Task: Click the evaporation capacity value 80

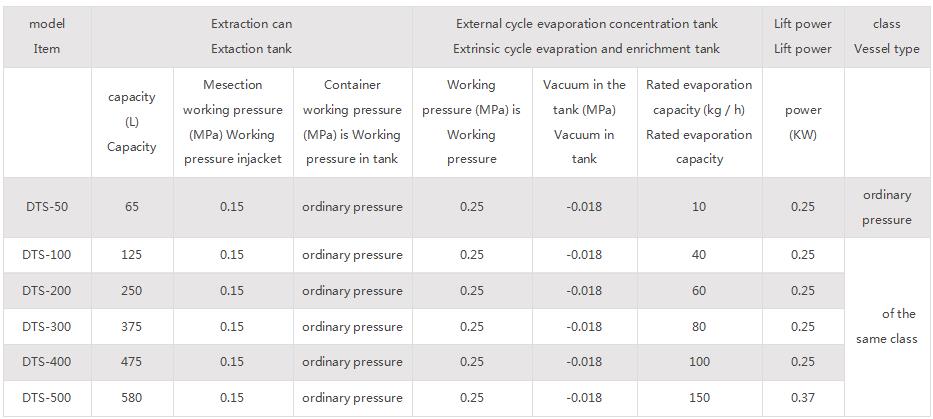Action: [x=699, y=327]
